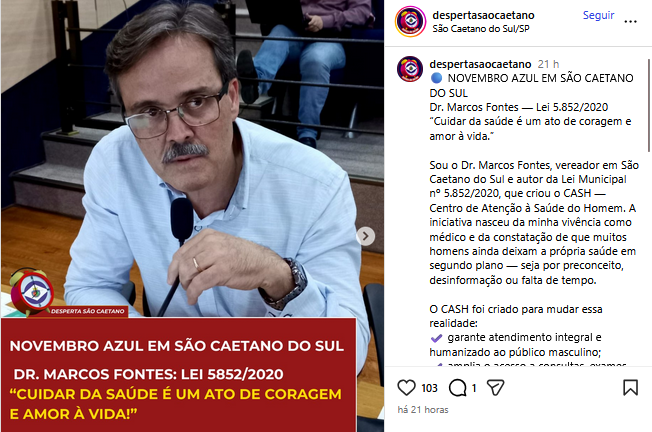652x432 pixels.
Task: Open caption username despertasaocaetano link
Action: coord(480,64)
